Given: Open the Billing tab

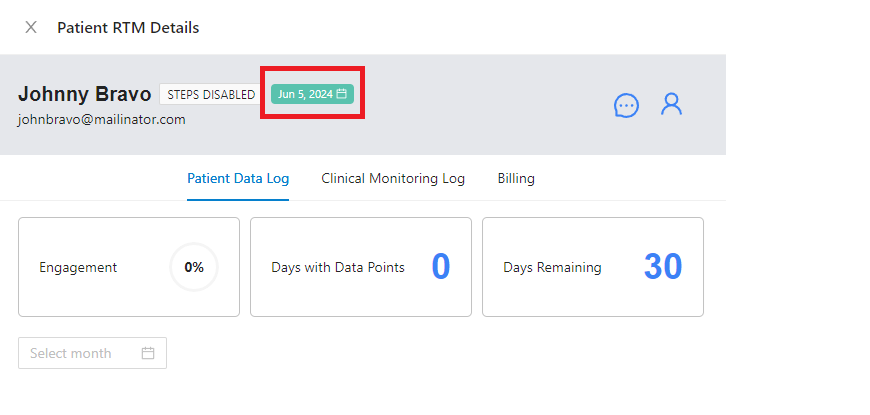Looking at the screenshot, I should tap(516, 179).
